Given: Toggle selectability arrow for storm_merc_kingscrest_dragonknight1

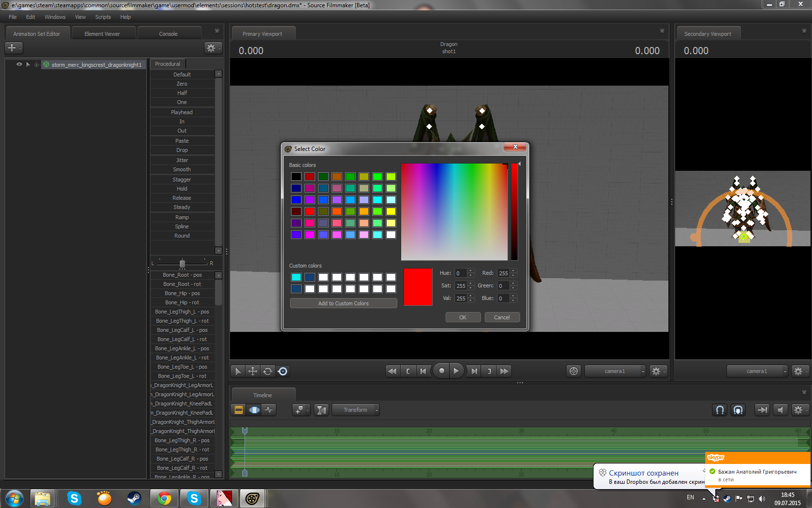Looking at the screenshot, I should coord(28,64).
